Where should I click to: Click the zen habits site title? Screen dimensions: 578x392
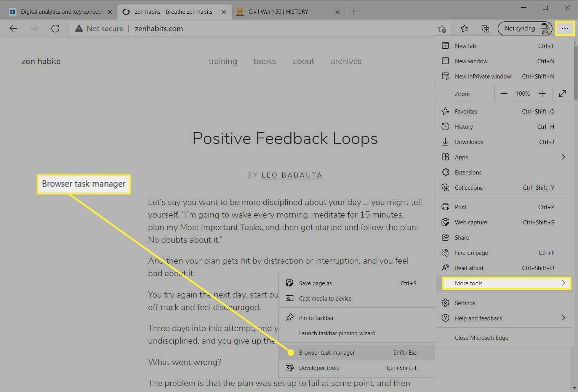pos(41,61)
